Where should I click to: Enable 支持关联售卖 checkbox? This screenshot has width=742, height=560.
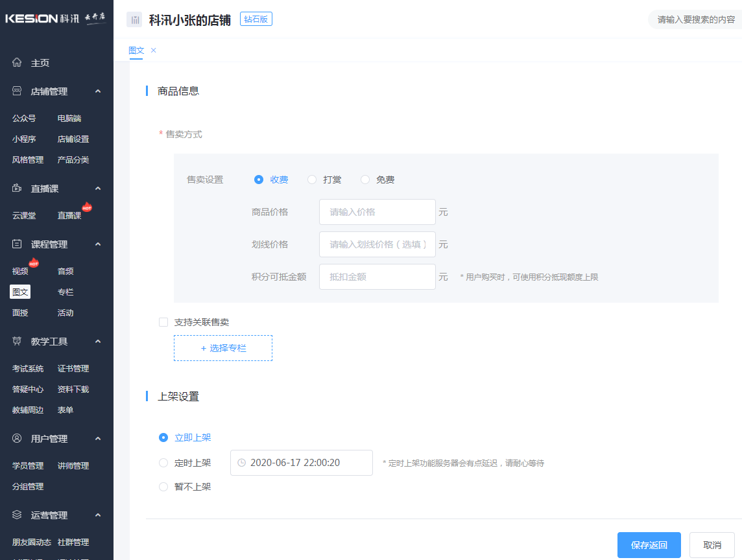pyautogui.click(x=163, y=321)
